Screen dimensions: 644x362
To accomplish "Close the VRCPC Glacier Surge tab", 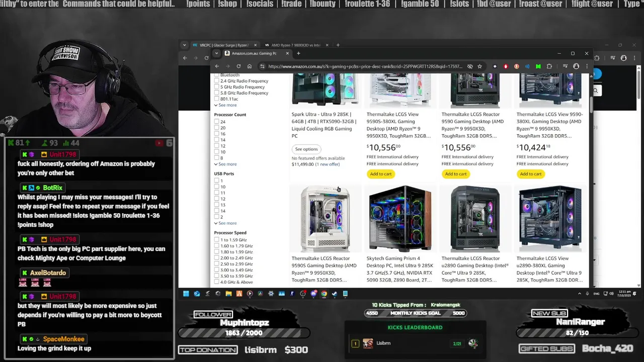I will [256, 45].
